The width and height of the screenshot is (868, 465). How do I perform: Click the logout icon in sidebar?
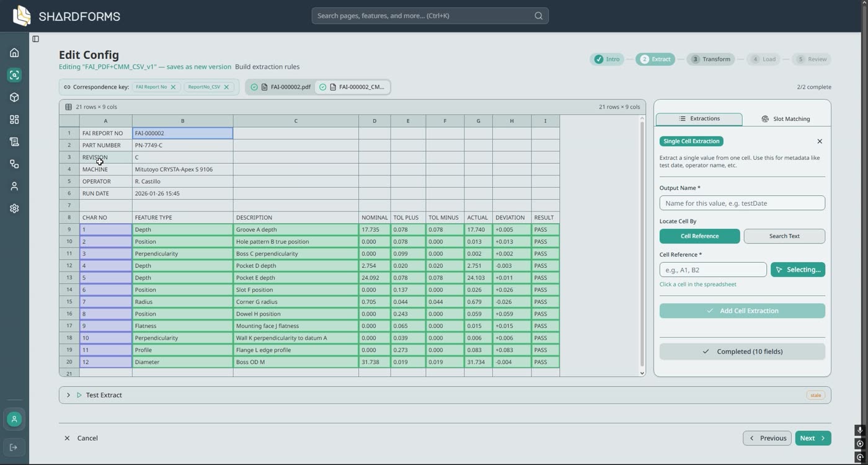point(14,448)
